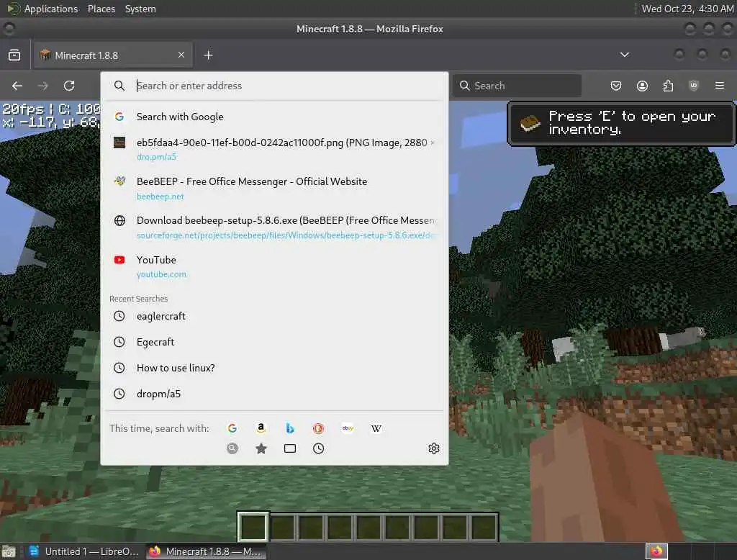Open the Firefox View icon
The height and width of the screenshot is (560, 737).
[x=14, y=55]
